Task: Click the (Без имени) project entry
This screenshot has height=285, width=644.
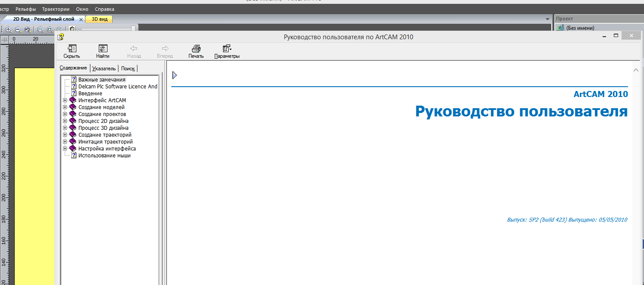Action: point(580,28)
